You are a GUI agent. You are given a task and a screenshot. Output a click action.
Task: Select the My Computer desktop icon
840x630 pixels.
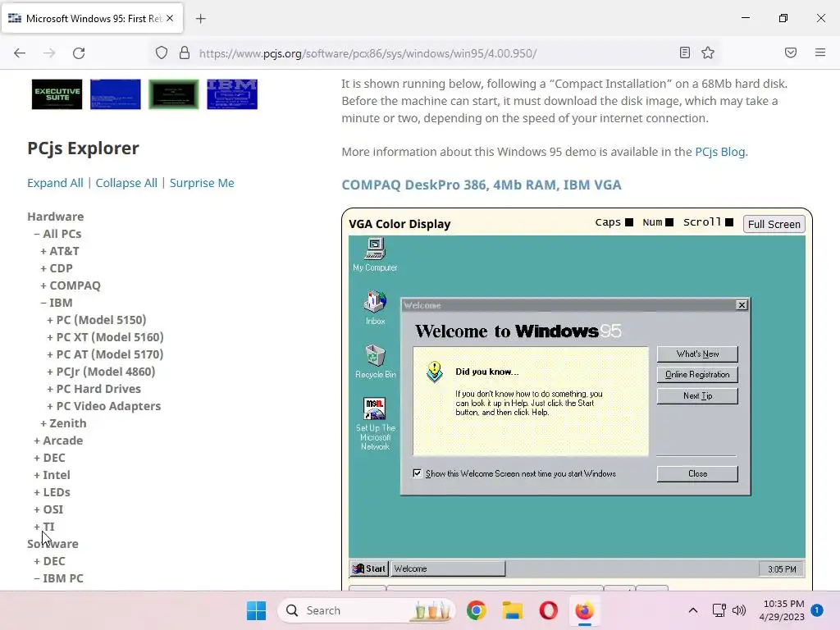[375, 255]
